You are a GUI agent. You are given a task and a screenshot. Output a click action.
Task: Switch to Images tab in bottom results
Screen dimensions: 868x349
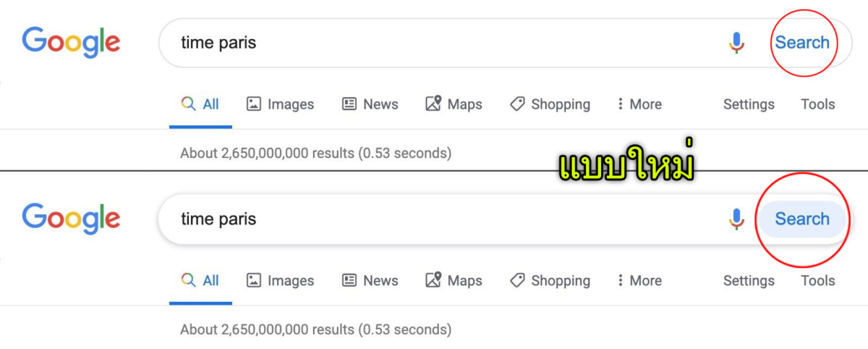tap(280, 281)
